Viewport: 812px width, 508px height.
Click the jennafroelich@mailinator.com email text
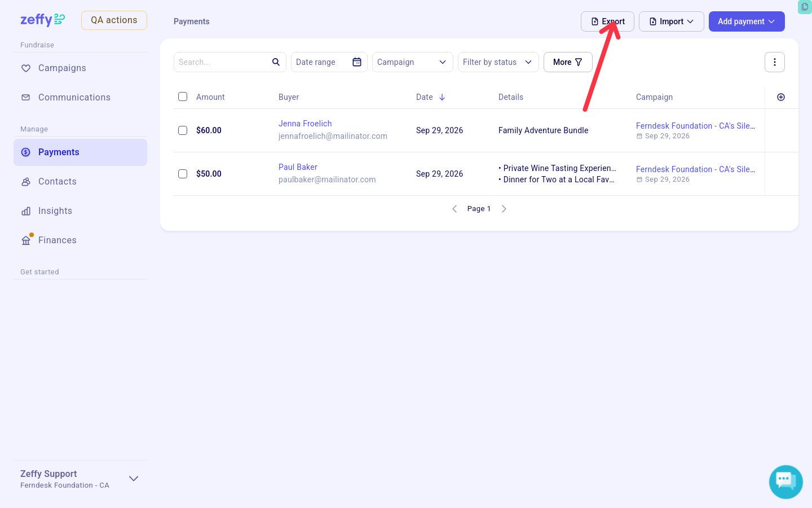tap(333, 136)
